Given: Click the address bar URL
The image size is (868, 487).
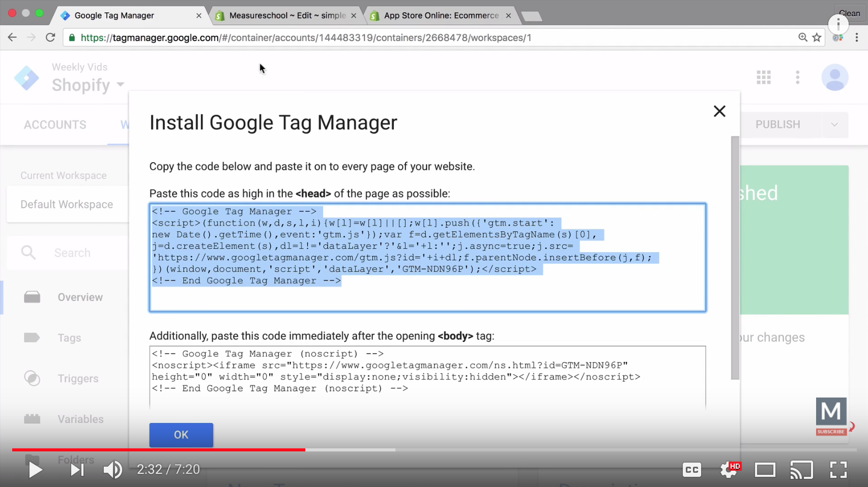Looking at the screenshot, I should pos(306,38).
